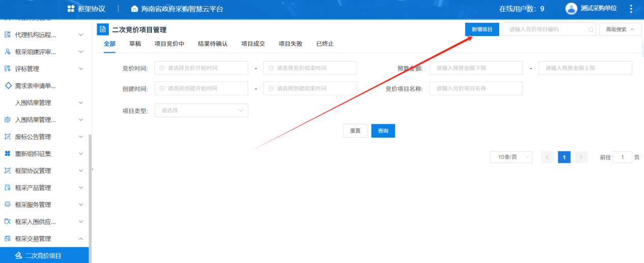Image resolution: width=644 pixels, height=263 pixels.
Task: Click the 框采入围供应 sidebar icon
Action: (8, 222)
